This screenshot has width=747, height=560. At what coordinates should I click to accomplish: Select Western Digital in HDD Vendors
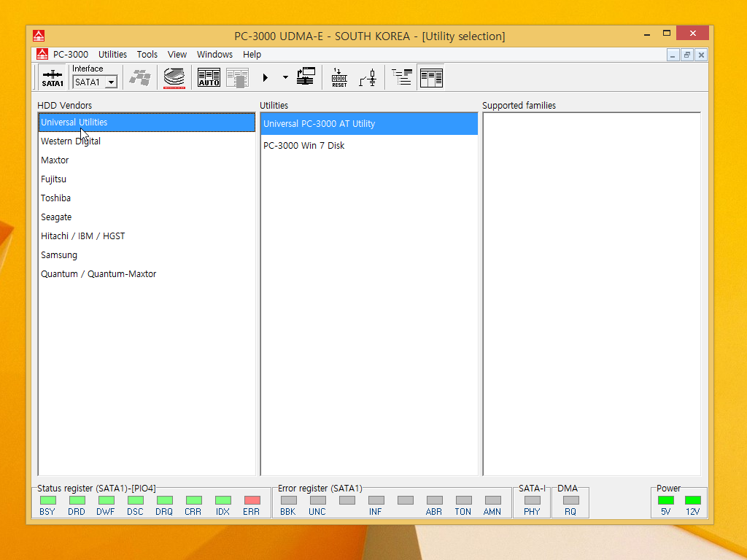(x=147, y=141)
